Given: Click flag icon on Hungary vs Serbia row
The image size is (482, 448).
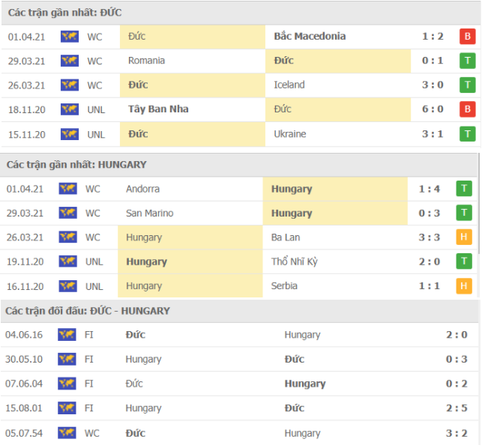Looking at the screenshot, I should [68, 286].
